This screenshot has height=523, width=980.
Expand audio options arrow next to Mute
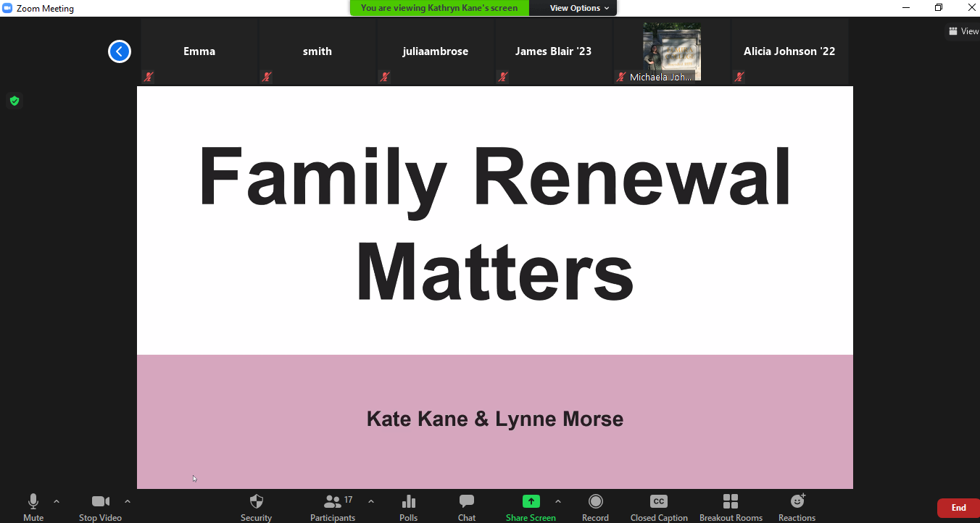pyautogui.click(x=57, y=501)
